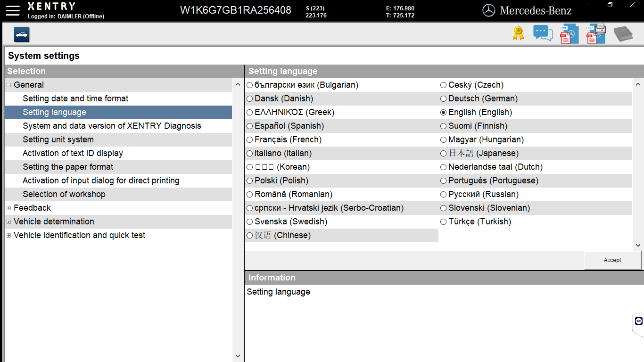644x362 pixels.
Task: Open Selection of workshop entry
Action: click(x=64, y=194)
